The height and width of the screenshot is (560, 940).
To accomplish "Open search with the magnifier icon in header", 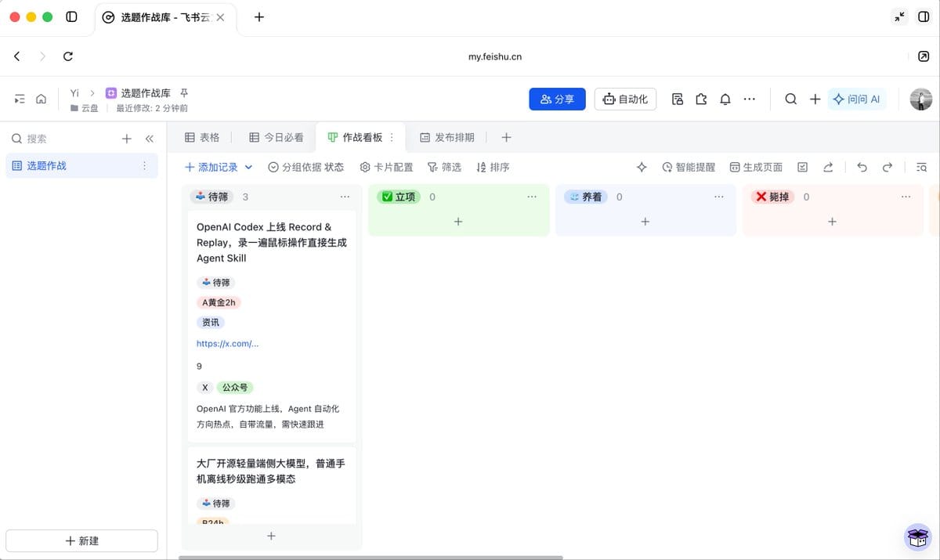I will [791, 99].
